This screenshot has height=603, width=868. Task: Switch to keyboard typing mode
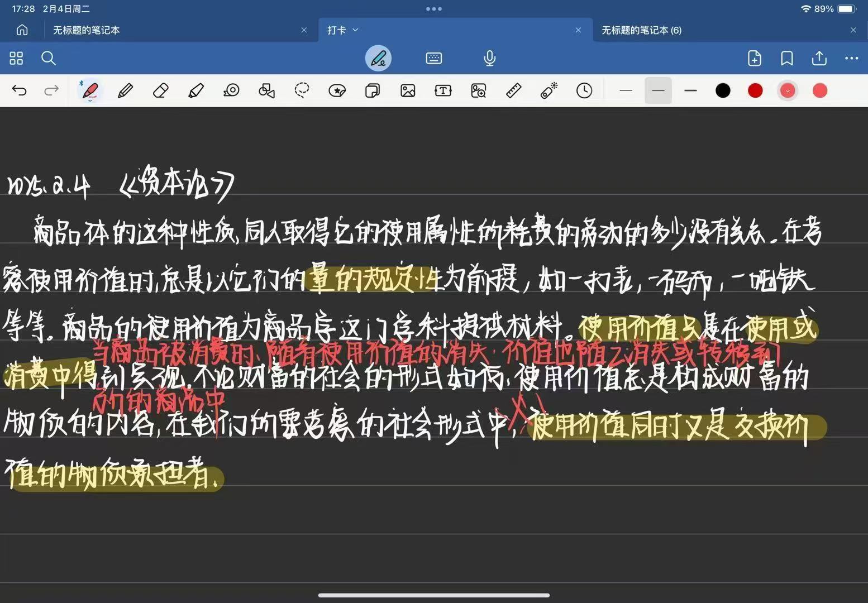434,58
